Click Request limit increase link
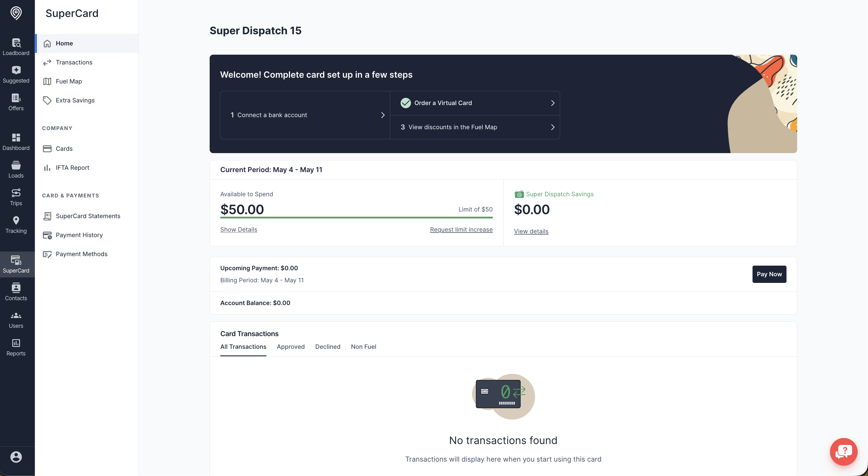The height and width of the screenshot is (476, 868). 461,230
